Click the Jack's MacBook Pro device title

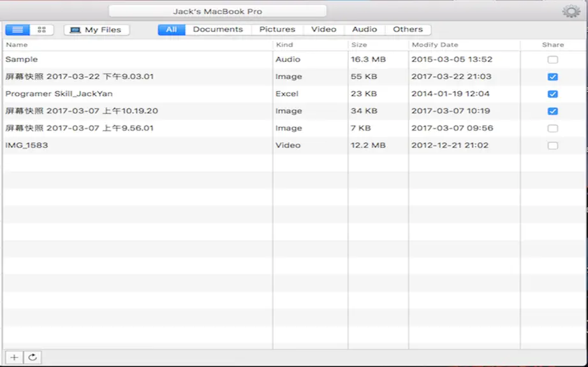coord(217,11)
